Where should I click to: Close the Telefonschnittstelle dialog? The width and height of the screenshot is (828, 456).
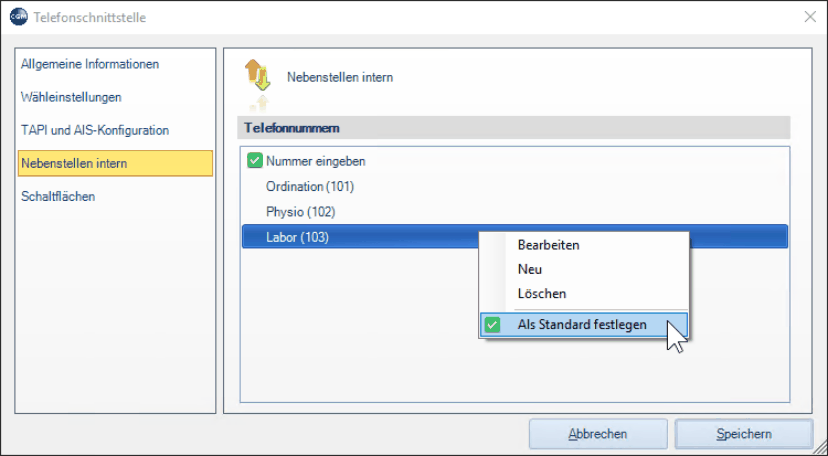pos(810,17)
